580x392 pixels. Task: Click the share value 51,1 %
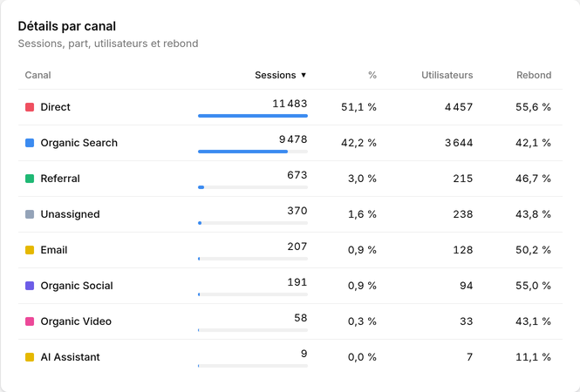tap(358, 107)
